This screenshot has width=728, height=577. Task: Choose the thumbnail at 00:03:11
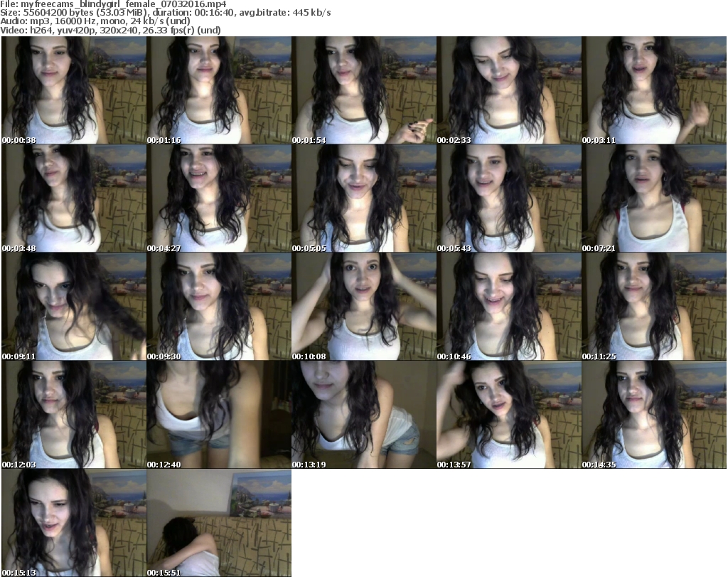[654, 90]
